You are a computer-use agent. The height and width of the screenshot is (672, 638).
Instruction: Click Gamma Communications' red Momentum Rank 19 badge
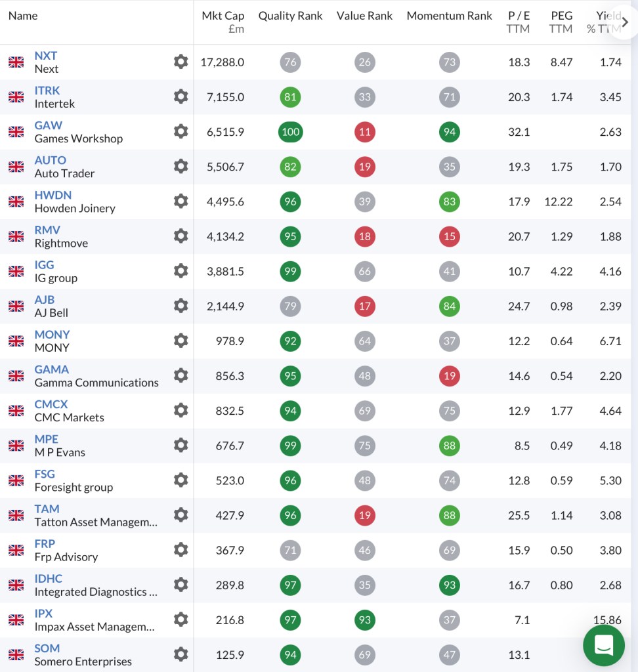pos(450,376)
